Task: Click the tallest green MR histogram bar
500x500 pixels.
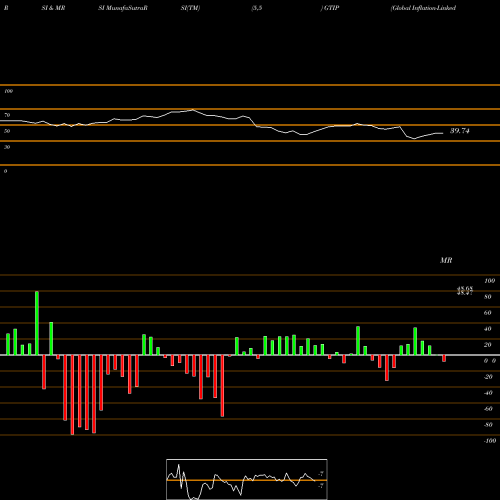Action: pyautogui.click(x=37, y=323)
